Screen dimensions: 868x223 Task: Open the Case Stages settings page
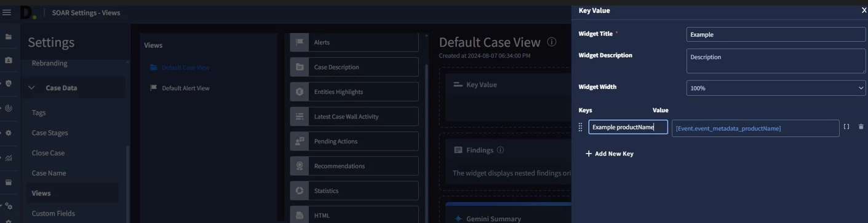[x=50, y=133]
